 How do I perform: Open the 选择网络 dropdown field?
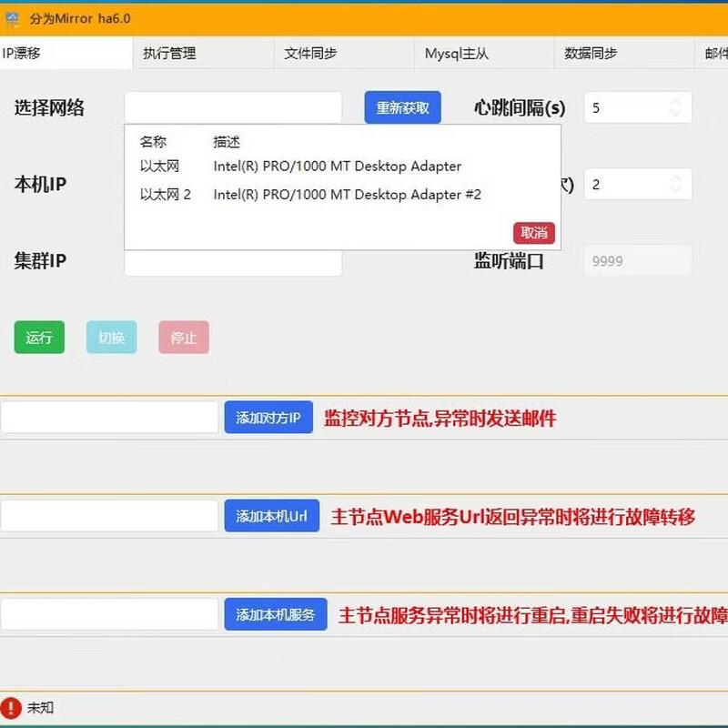(233, 107)
